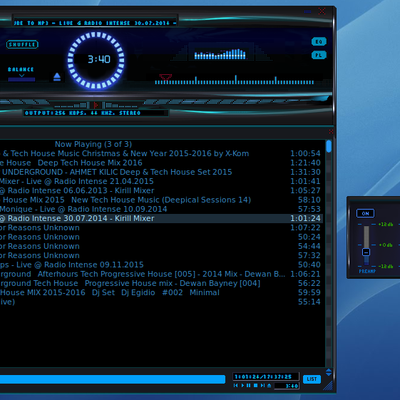This screenshot has width=400, height=400.
Task: Select 'AHMET KILIC Deep & Tech House Set 2015' track
Action: 161,172
